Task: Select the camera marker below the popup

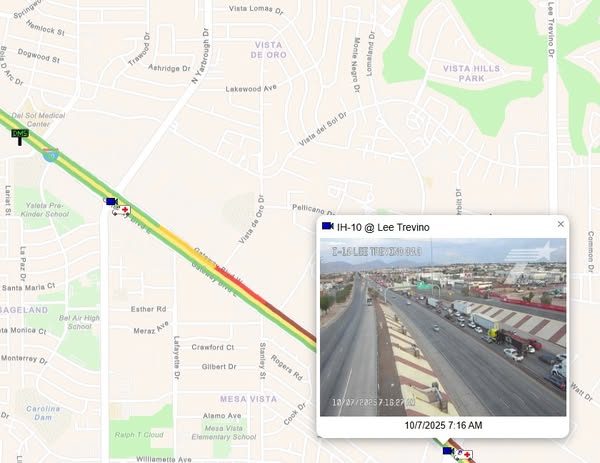Action: pyautogui.click(x=448, y=451)
